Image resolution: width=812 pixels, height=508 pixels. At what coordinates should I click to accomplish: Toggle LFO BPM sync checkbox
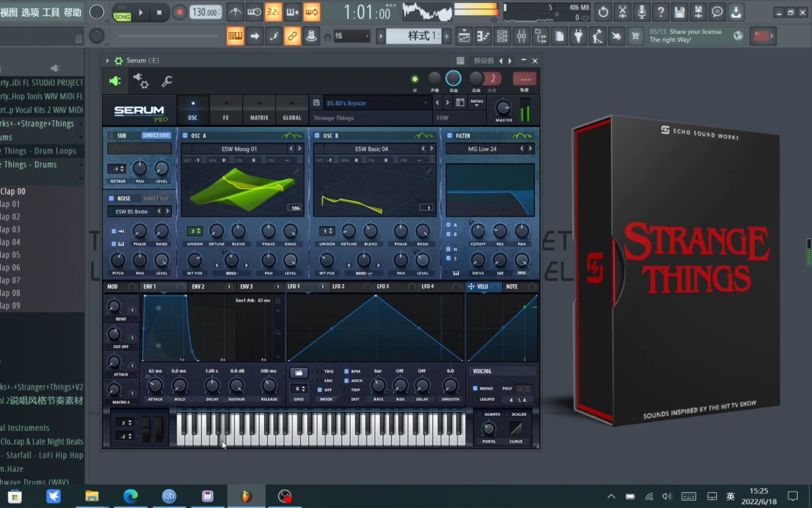[x=346, y=371]
